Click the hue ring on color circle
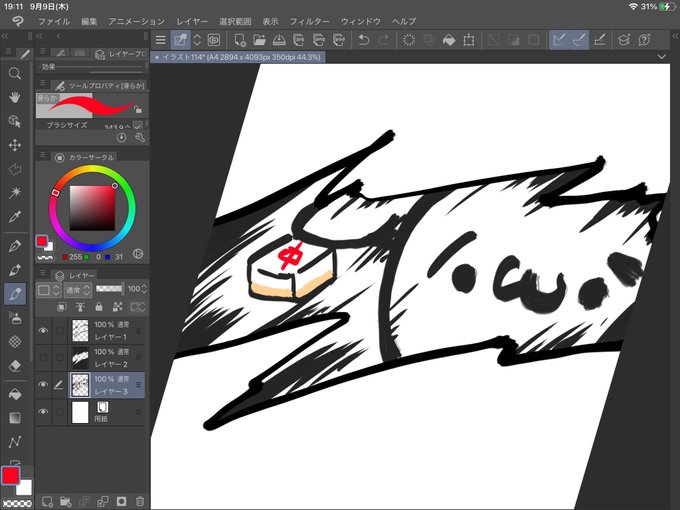Viewport: 680px width, 510px height. [x=92, y=170]
